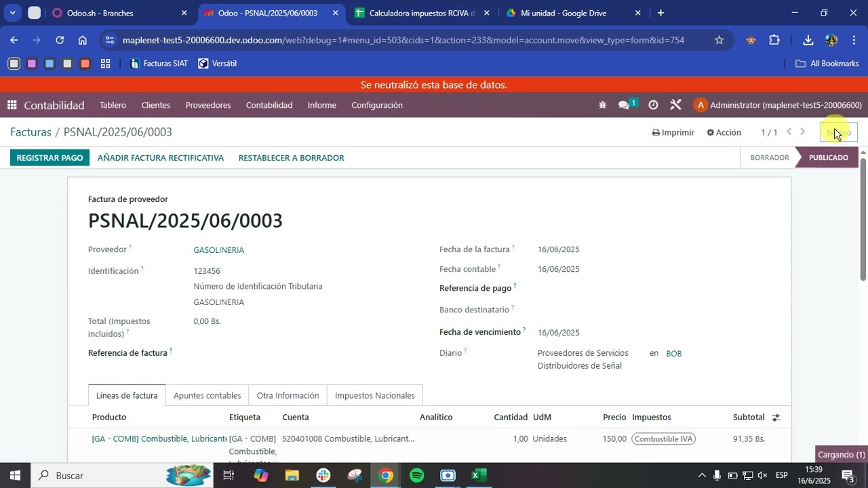Click the Nuevo button
The height and width of the screenshot is (488, 868).
click(x=839, y=132)
